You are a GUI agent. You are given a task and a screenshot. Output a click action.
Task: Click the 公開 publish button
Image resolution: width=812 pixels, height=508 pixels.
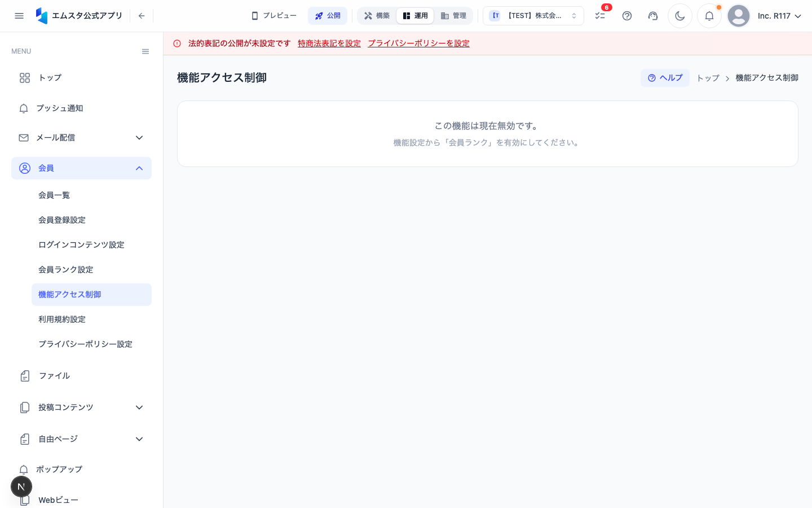click(328, 16)
